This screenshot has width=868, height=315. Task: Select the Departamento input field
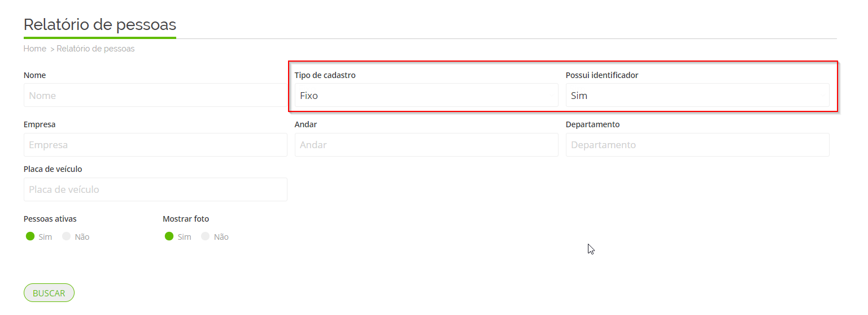697,145
